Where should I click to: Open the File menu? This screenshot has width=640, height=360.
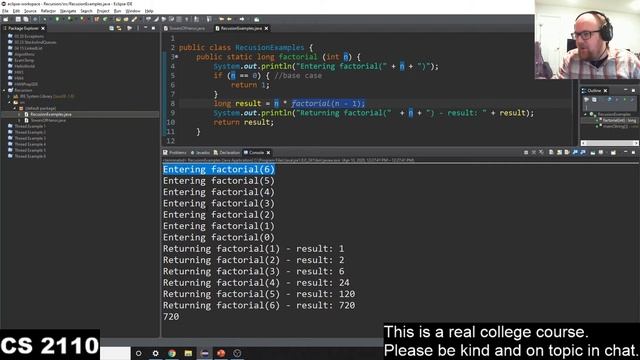click(5, 11)
